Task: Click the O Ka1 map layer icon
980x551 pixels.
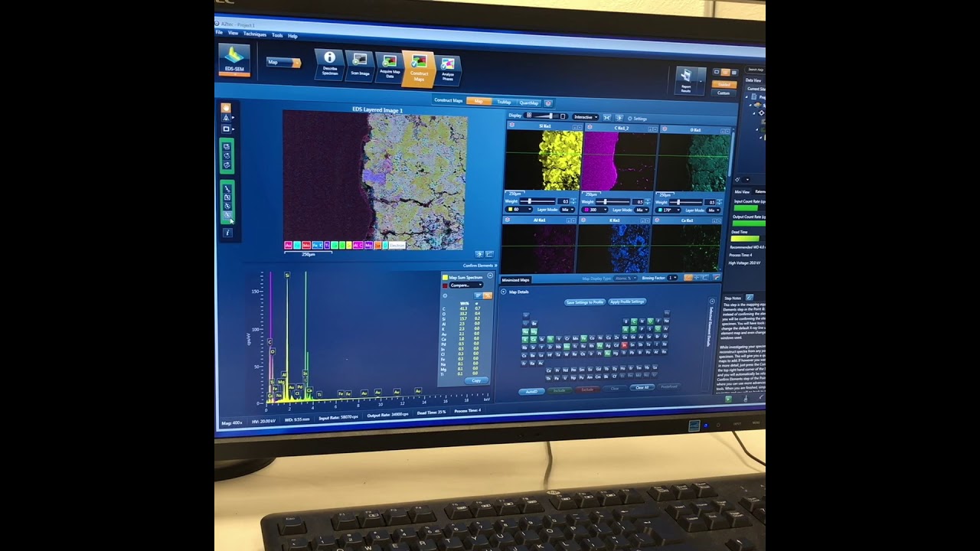Action: (665, 129)
